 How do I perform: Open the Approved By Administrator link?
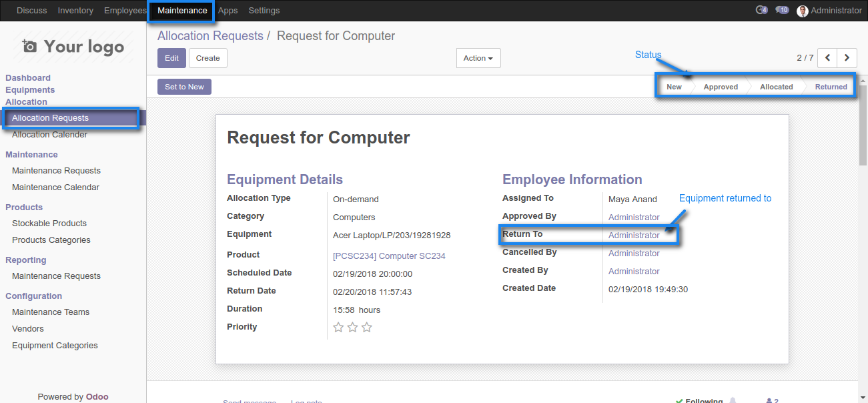(x=634, y=218)
